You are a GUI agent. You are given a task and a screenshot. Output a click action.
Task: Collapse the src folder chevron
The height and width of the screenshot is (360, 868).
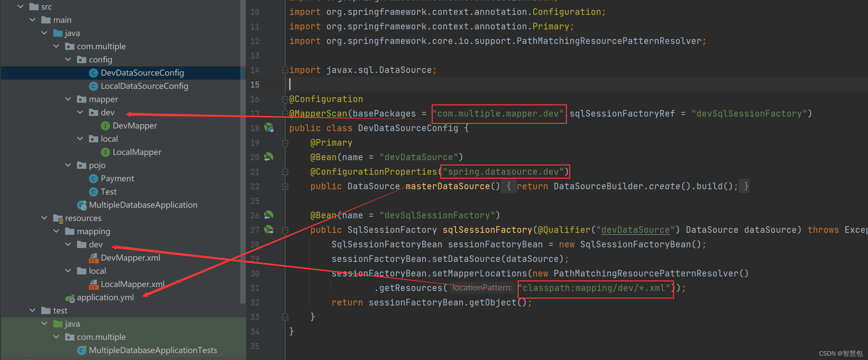20,6
